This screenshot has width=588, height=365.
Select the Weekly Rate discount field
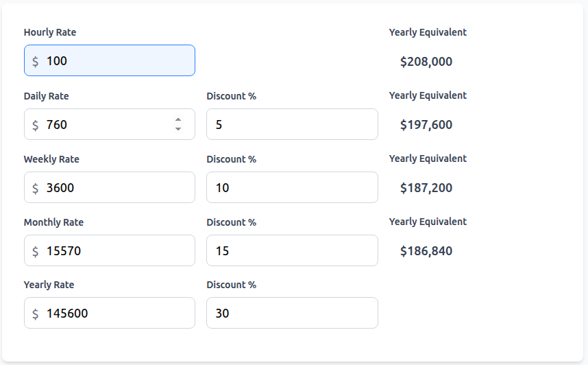tap(292, 188)
